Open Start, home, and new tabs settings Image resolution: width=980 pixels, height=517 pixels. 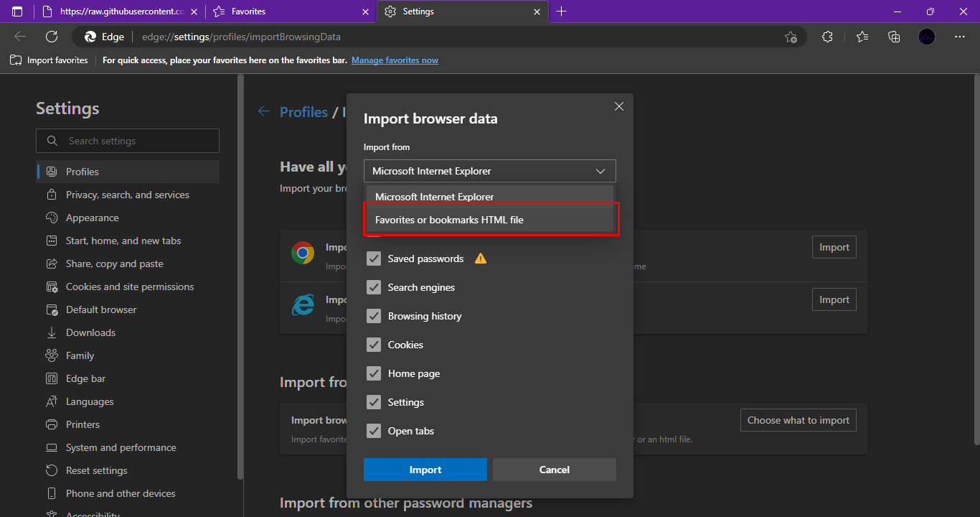pyautogui.click(x=128, y=241)
